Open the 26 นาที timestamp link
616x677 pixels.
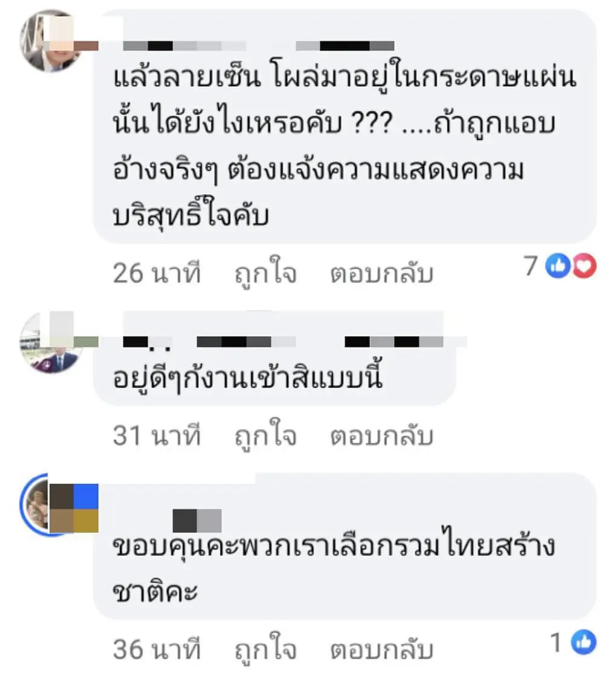click(x=156, y=274)
